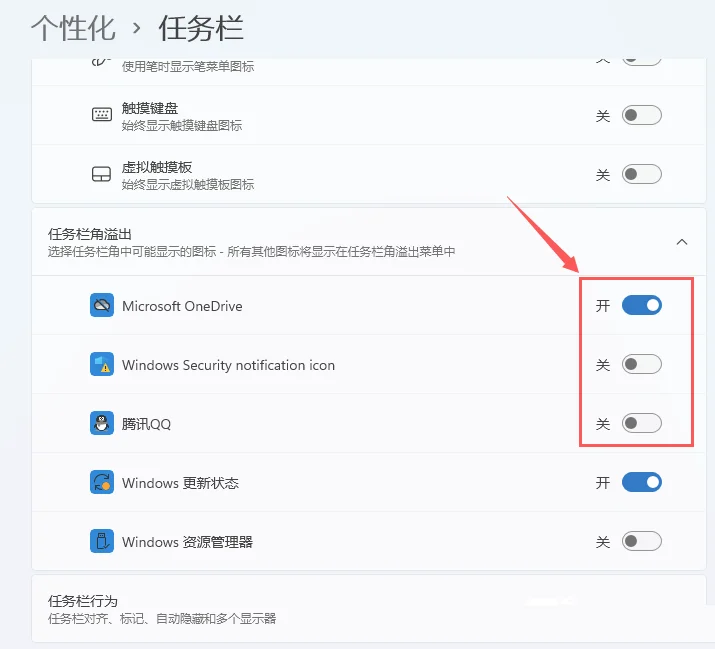Image resolution: width=715 pixels, height=649 pixels.
Task: Click the Microsoft OneDrive cloud icon
Action: tap(101, 306)
